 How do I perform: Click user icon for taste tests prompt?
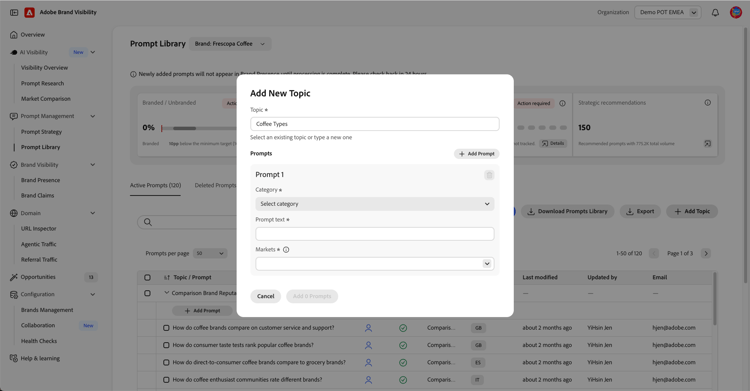pyautogui.click(x=368, y=345)
